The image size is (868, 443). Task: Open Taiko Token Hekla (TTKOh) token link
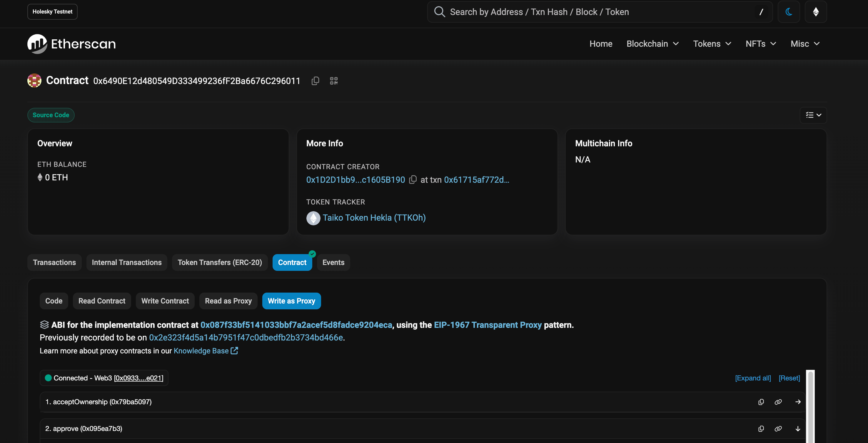click(x=374, y=218)
